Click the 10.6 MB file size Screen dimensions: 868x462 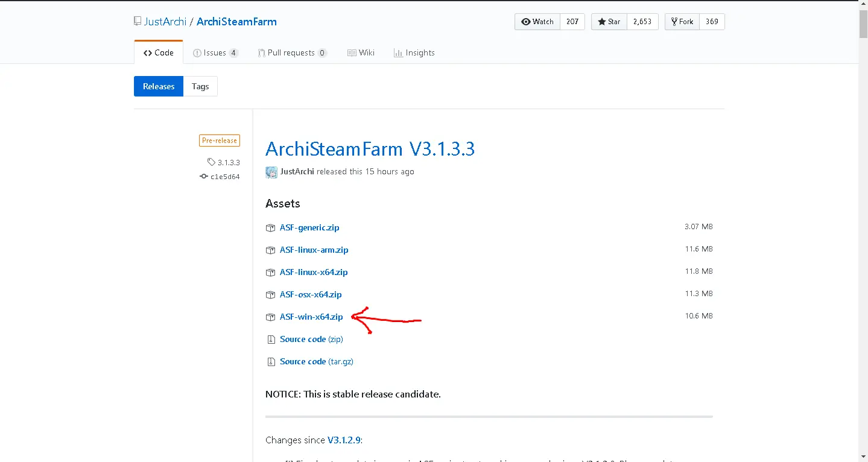point(699,317)
